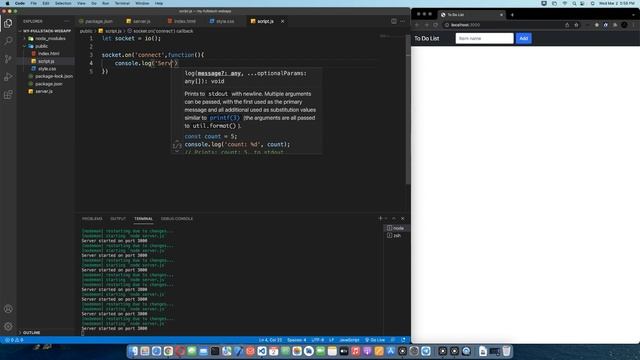This screenshot has width=640, height=360.
Task: Open the Terminal menu in the menu bar
Action: 122,3
